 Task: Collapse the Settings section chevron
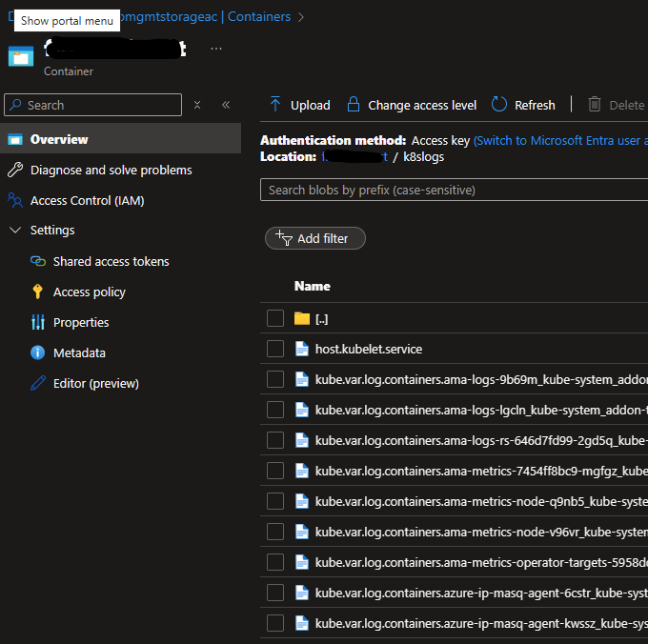(x=15, y=231)
